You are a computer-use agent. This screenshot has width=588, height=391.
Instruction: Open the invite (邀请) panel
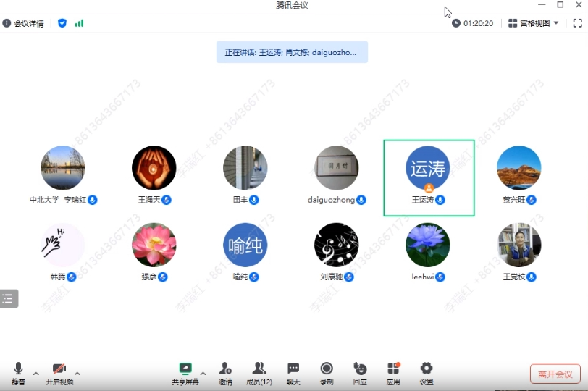225,373
